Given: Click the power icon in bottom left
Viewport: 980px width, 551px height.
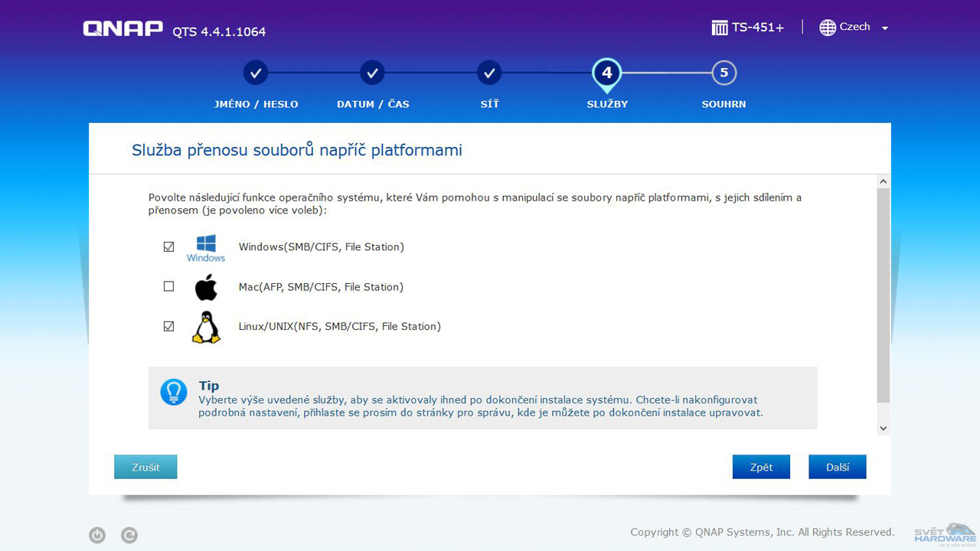Looking at the screenshot, I should (97, 535).
